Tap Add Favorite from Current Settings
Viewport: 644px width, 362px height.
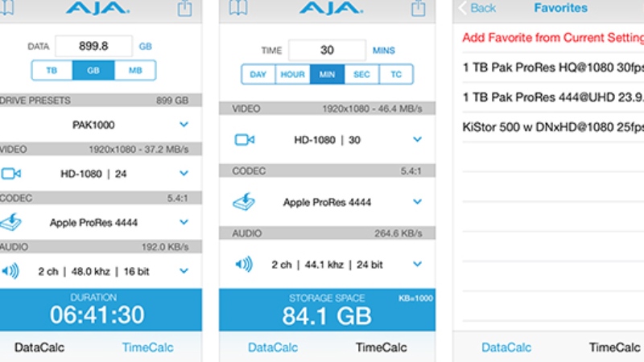tap(552, 38)
